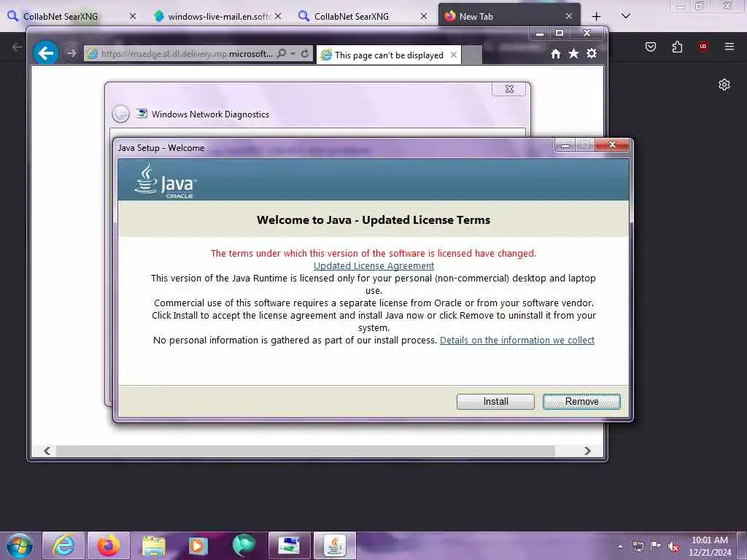747x560 pixels.
Task: Close the Windows Network Diagnostics dialog
Action: click(x=508, y=89)
